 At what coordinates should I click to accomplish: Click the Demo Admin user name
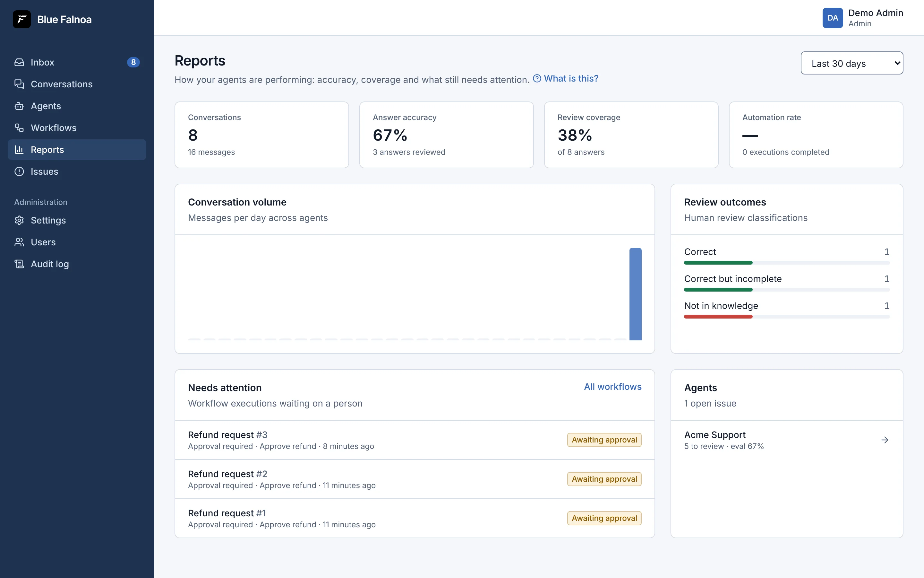876,13
